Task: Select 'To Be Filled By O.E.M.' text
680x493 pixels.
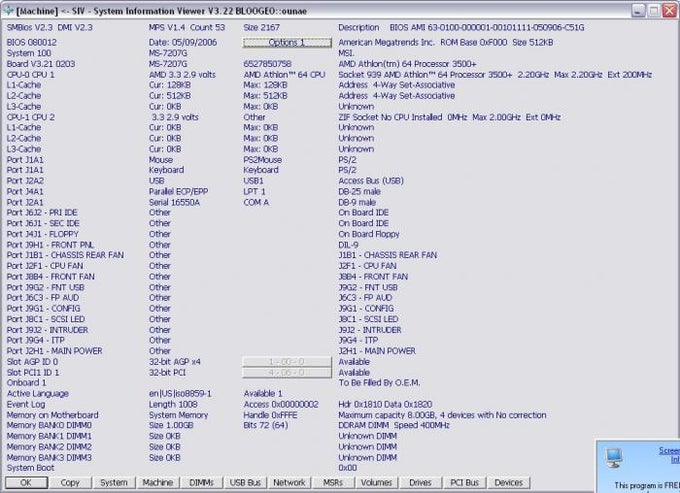Action: click(379, 383)
